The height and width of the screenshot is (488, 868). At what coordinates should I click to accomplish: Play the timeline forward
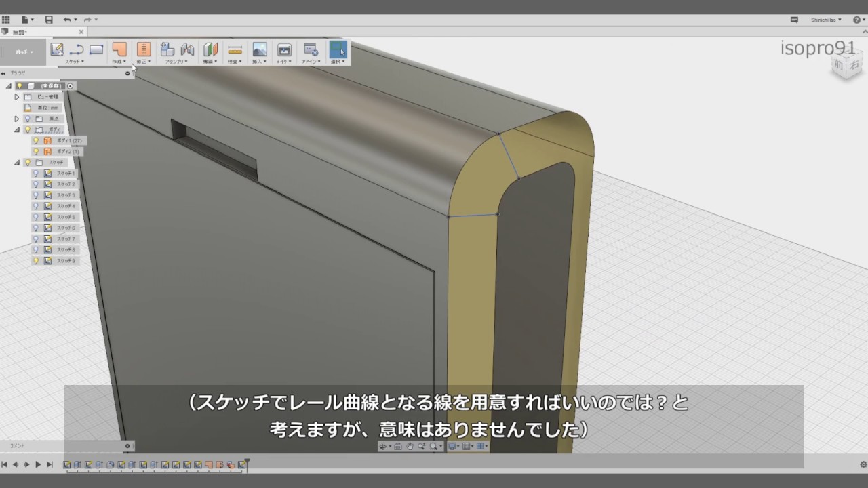[38, 464]
